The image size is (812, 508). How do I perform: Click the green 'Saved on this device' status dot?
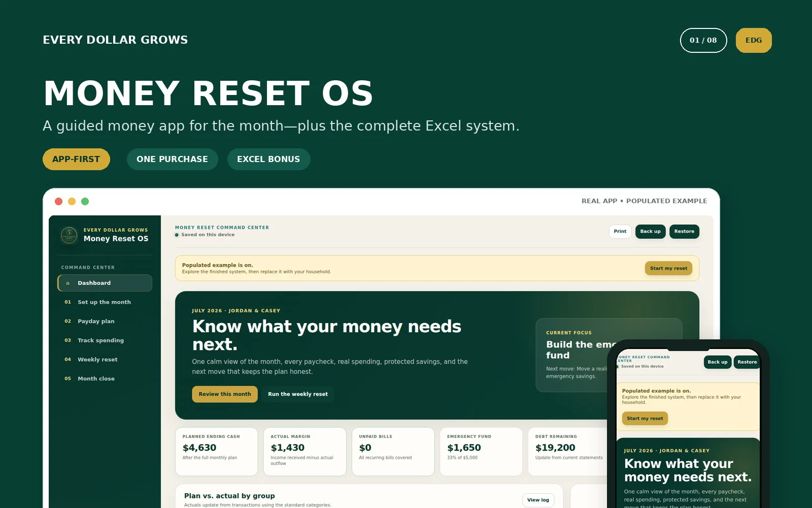pyautogui.click(x=177, y=235)
